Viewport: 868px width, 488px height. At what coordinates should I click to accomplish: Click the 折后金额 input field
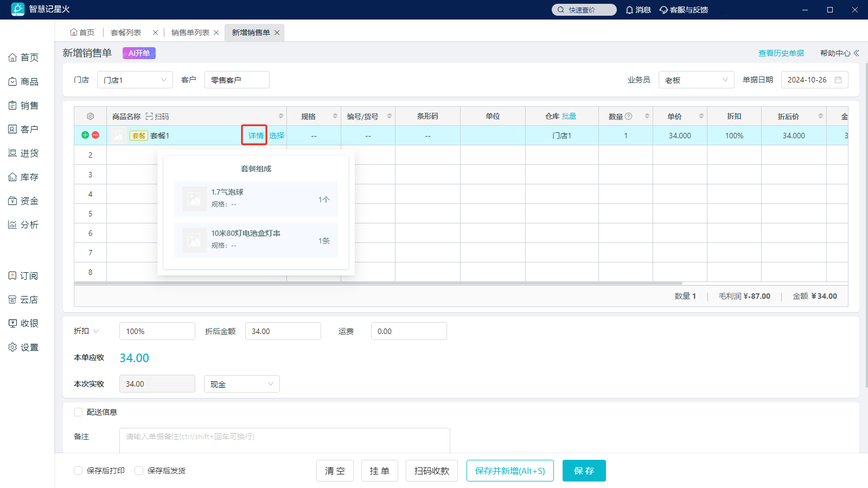tap(283, 331)
